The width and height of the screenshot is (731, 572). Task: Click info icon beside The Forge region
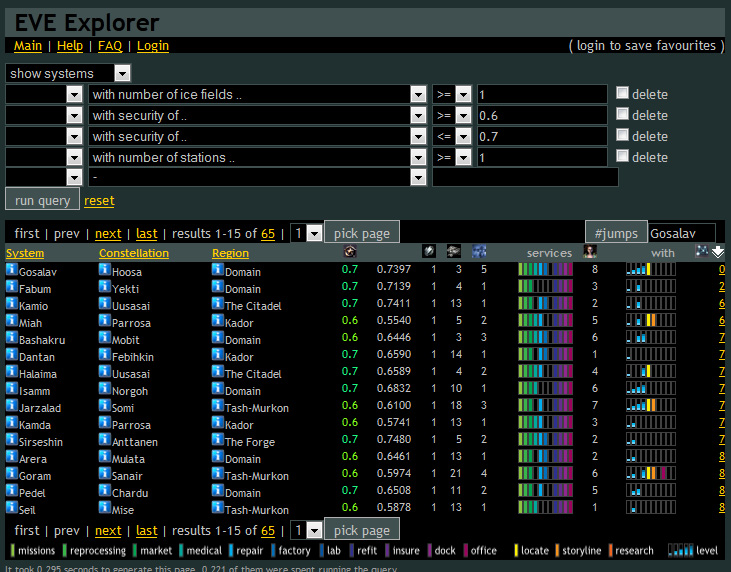[x=218, y=440]
